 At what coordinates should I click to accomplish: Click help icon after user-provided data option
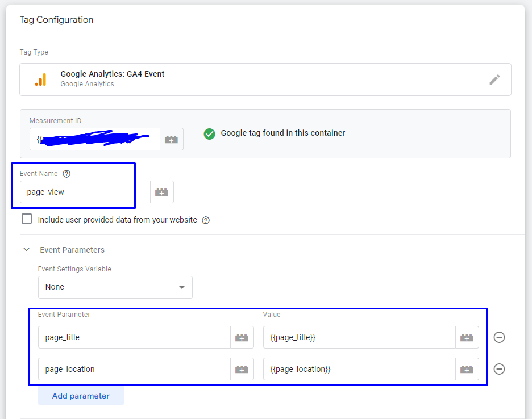[206, 220]
